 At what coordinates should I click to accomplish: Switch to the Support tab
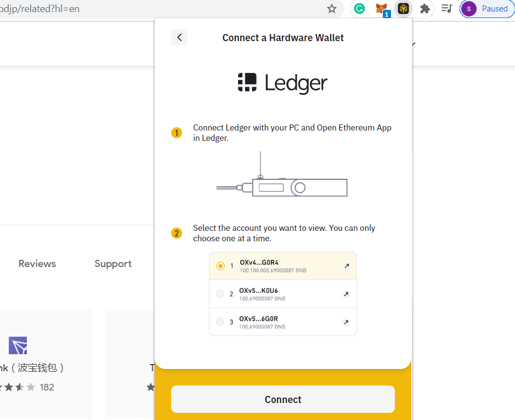coord(113,264)
